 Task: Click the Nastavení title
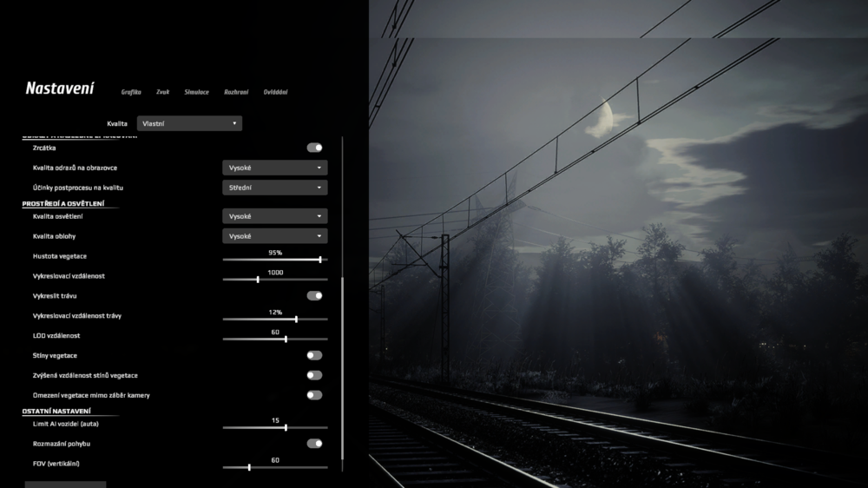(x=60, y=89)
